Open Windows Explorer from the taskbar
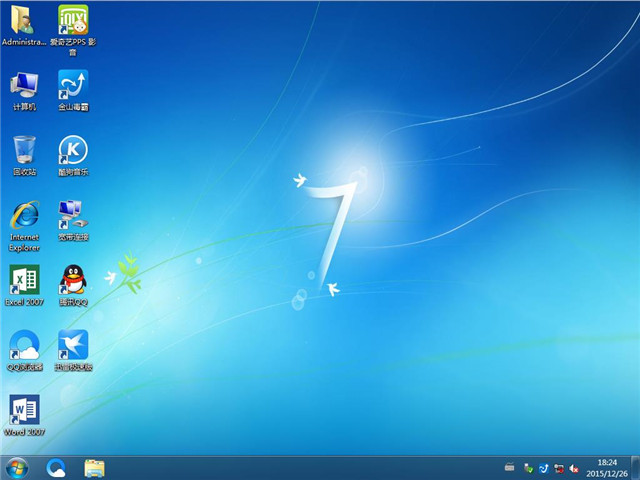This screenshot has width=640, height=480. 94,468
